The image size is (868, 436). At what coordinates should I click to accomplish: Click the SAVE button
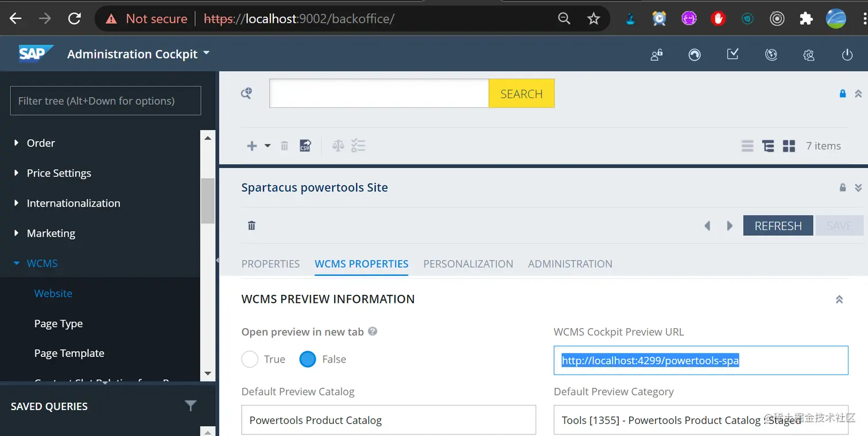tap(839, 226)
